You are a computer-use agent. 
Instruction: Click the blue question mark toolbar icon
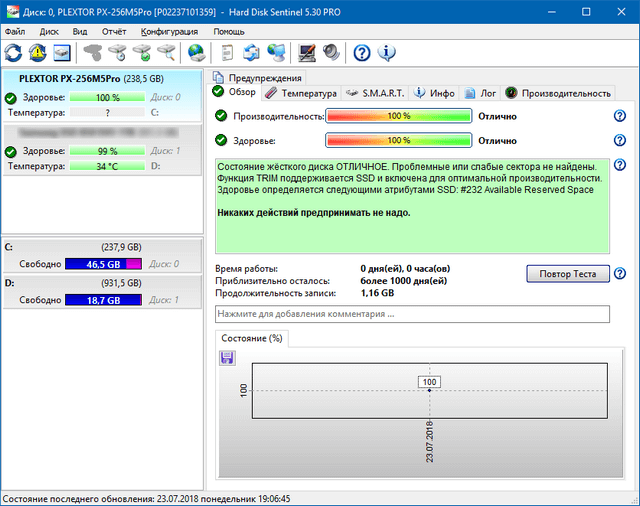(362, 52)
